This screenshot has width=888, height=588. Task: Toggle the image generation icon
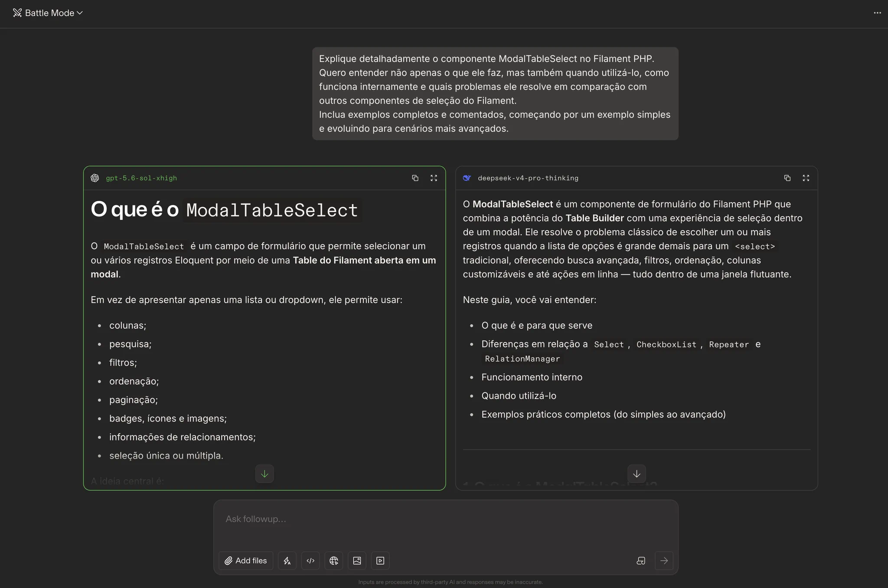[x=357, y=561]
